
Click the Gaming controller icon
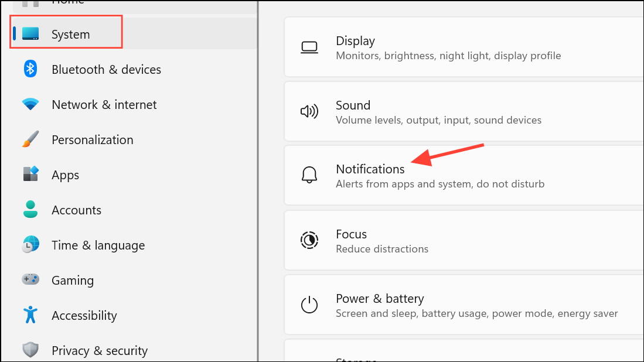[30, 280]
